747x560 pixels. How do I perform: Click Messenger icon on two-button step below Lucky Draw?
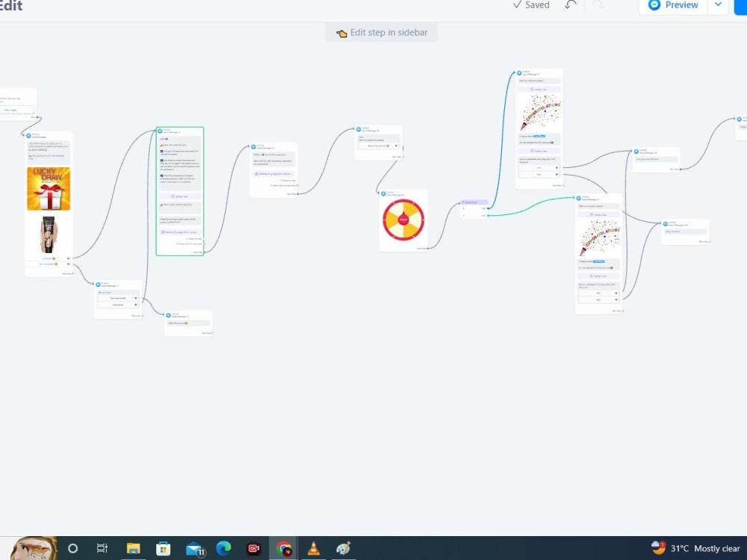coord(98,284)
